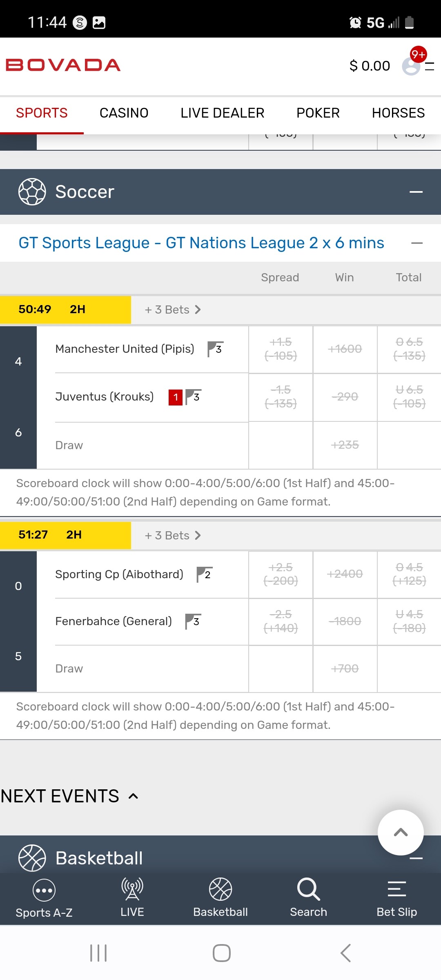
Task: Tap the Search magnifier icon
Action: (x=308, y=889)
